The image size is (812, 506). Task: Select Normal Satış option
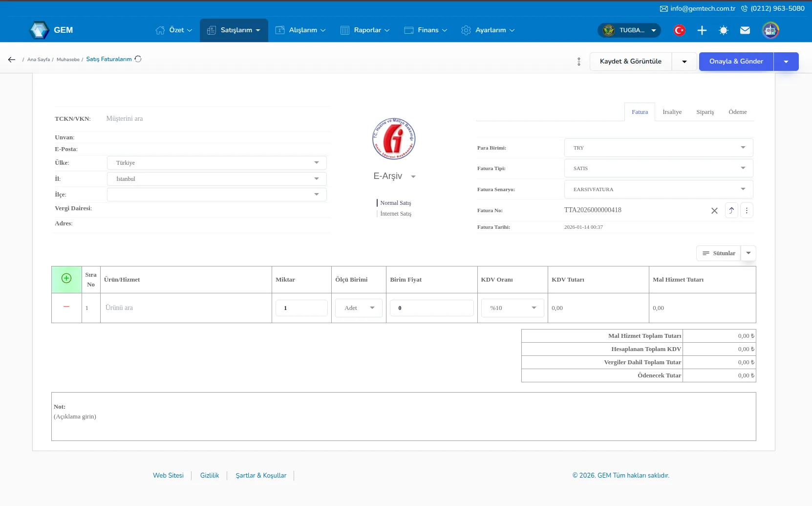coord(396,203)
